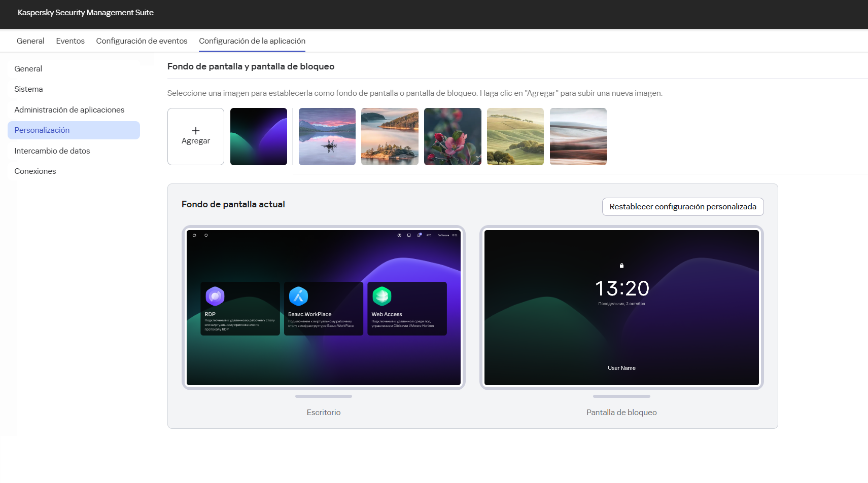Open Administración de aplicaciones settings

click(x=70, y=109)
